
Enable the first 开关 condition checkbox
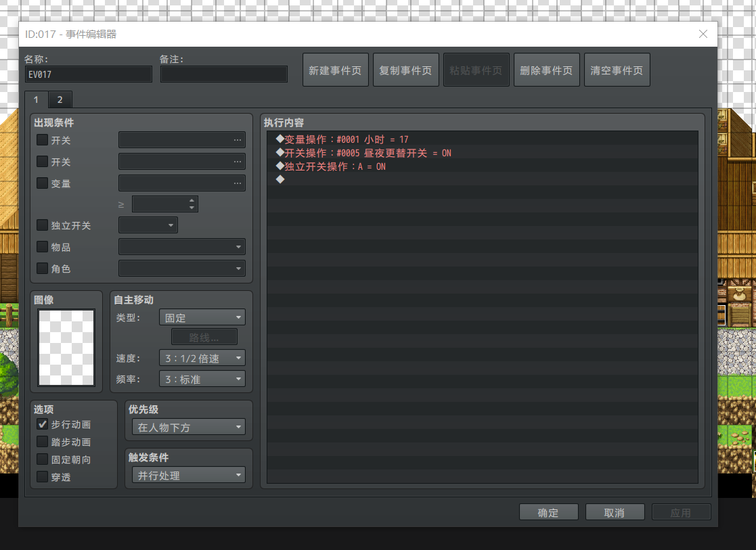43,140
